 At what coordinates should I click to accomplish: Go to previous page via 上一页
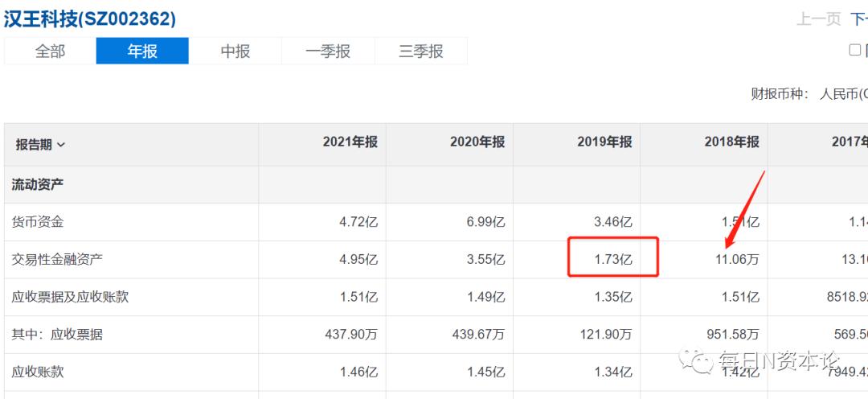819,19
